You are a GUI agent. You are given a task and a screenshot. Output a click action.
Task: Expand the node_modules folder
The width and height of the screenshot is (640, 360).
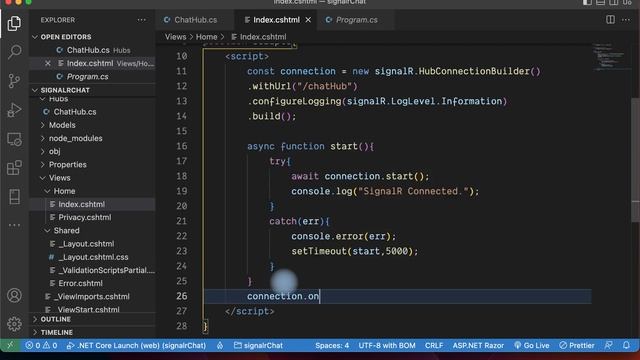76,138
